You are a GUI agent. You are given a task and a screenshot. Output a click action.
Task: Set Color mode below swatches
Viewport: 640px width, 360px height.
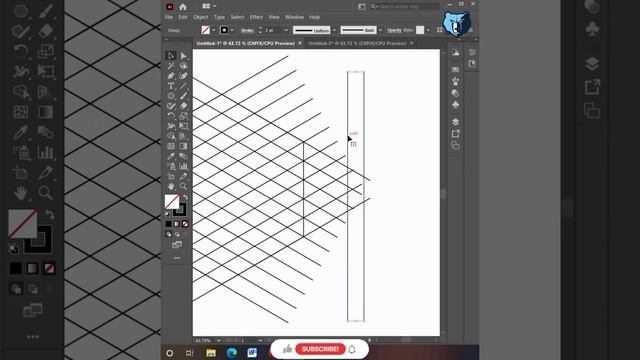169,224
